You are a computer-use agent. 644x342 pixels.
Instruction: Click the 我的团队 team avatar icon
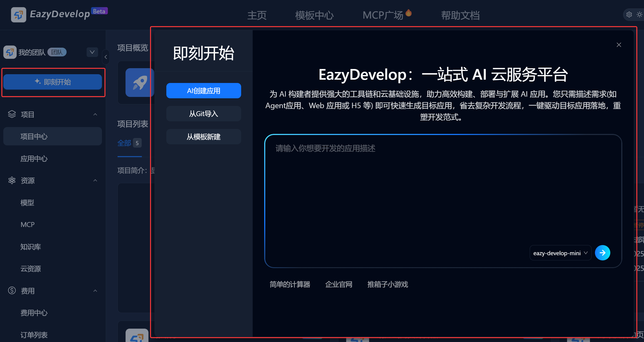coord(10,52)
